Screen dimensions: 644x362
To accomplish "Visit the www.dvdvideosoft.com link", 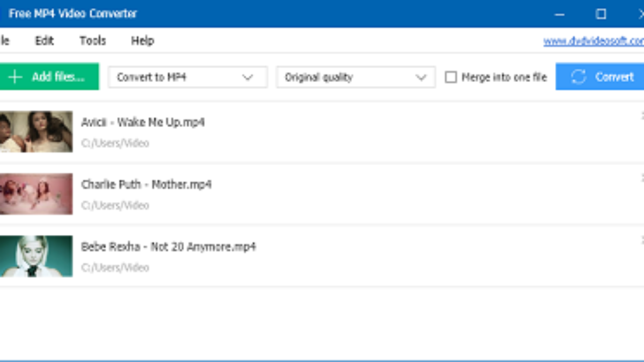I will pyautogui.click(x=593, y=41).
